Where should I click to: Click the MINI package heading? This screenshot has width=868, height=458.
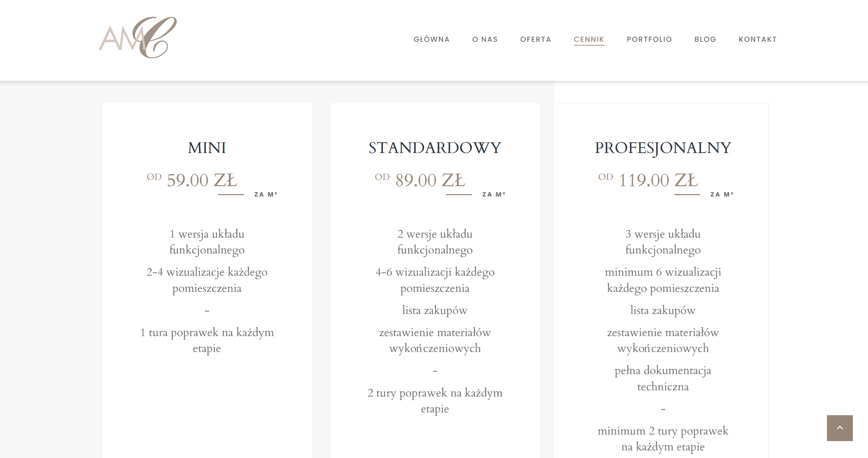[x=207, y=148]
